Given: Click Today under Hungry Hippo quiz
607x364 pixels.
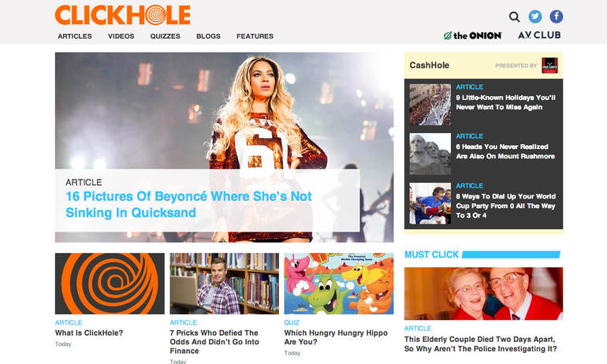Looking at the screenshot, I should pos(292,353).
